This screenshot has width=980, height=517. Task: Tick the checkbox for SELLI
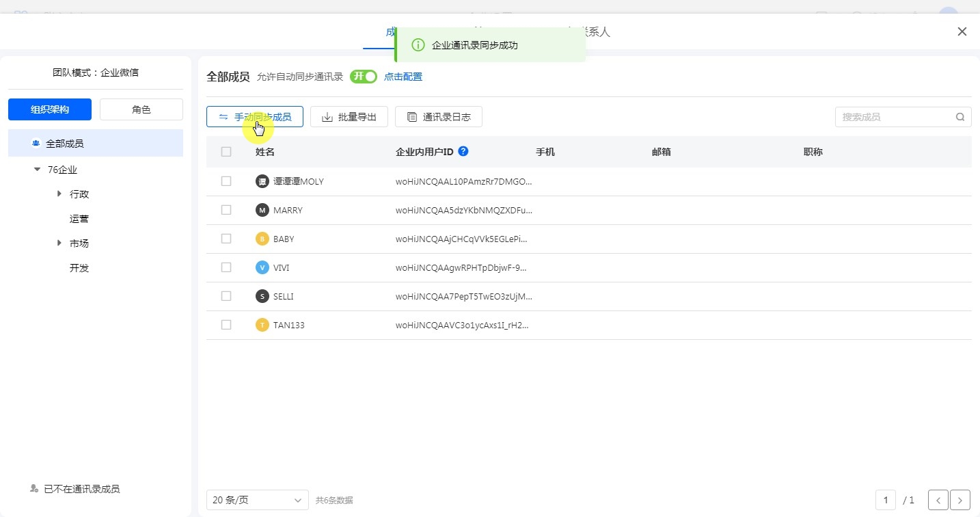point(226,296)
